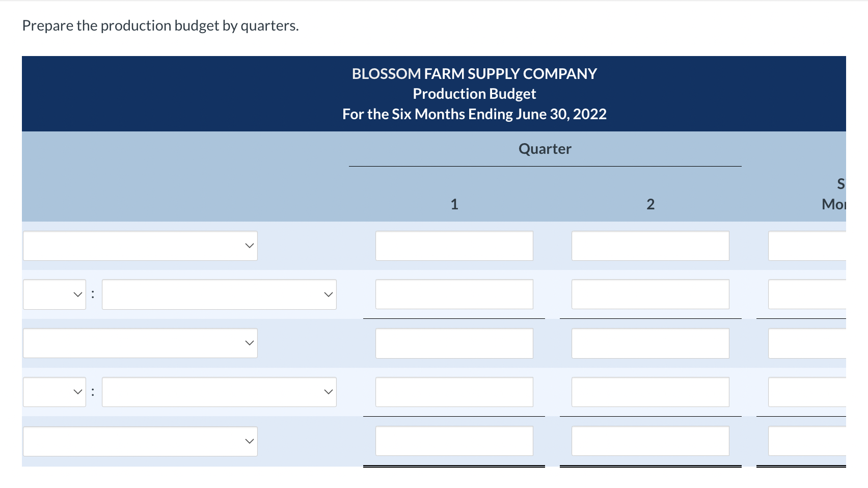Click fifth row Quarter 2 input field
868x488 pixels.
(650, 441)
